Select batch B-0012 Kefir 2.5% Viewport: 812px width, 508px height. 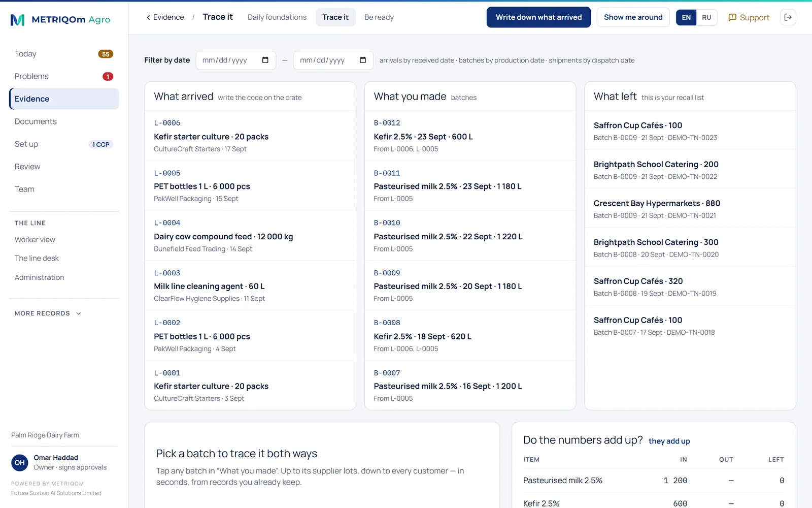click(x=470, y=136)
